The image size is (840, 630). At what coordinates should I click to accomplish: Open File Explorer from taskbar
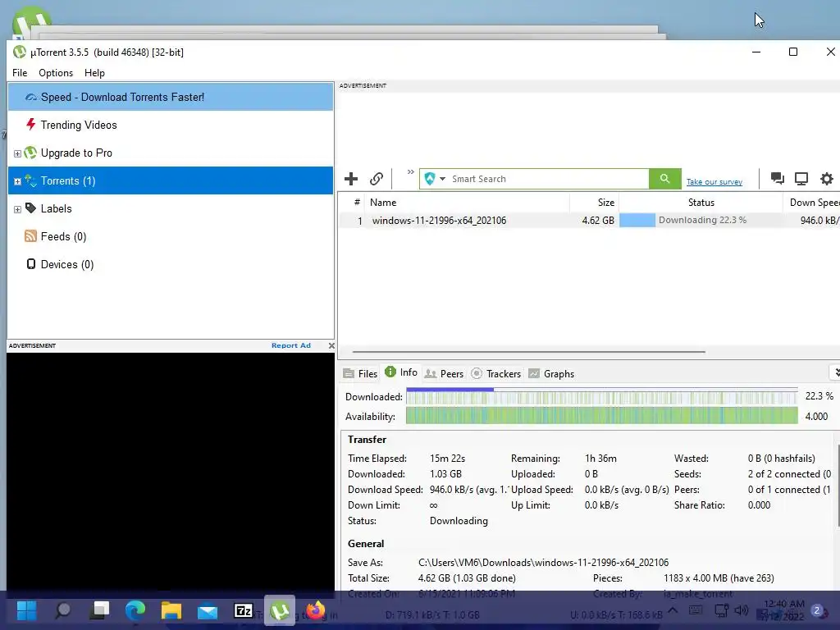tap(171, 610)
